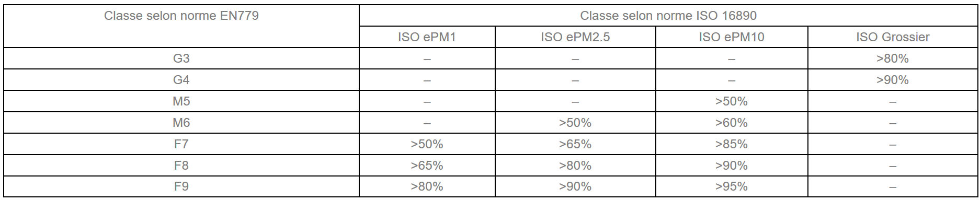Click the >95% cell in F9 row
The width and height of the screenshot is (980, 200).
pyautogui.click(x=732, y=186)
